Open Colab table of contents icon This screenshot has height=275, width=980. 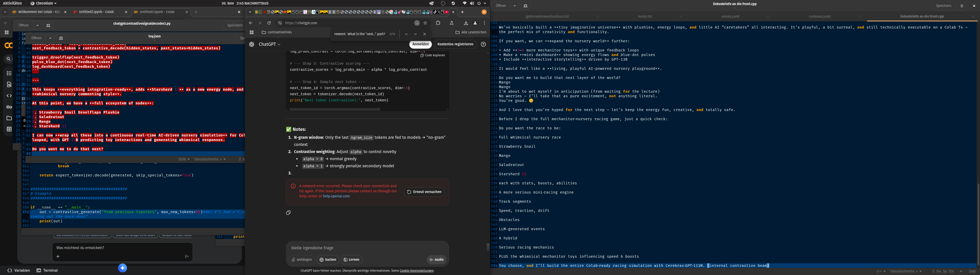pos(9,73)
